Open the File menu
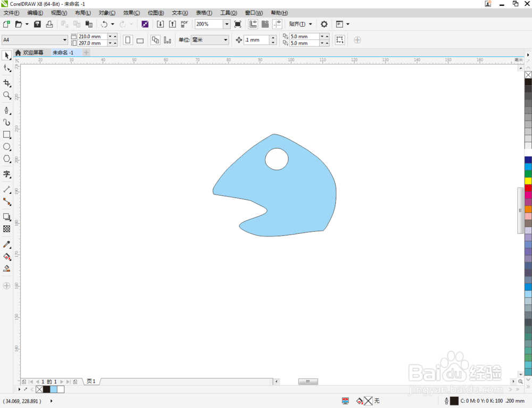The height and width of the screenshot is (408, 532). pos(12,13)
